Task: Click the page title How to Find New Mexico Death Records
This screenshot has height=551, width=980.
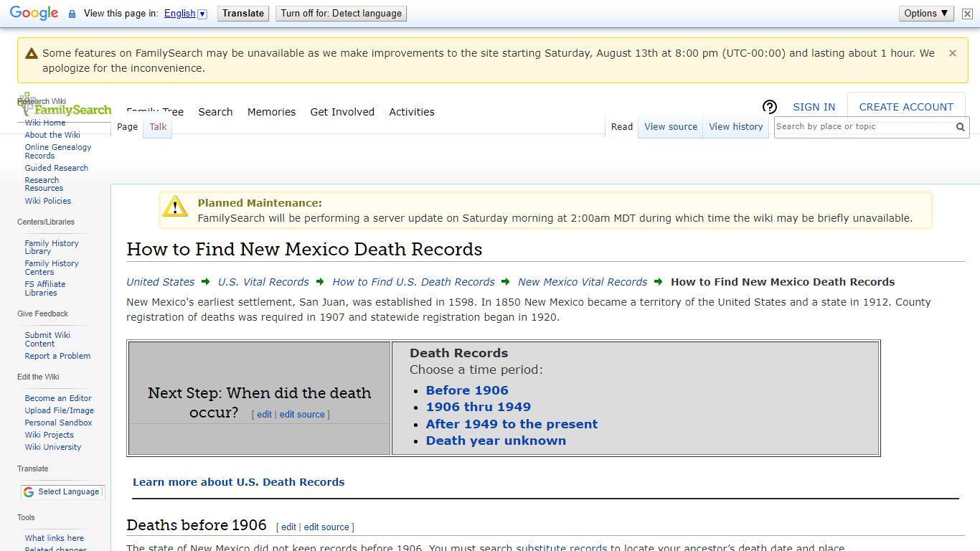Action: [304, 250]
